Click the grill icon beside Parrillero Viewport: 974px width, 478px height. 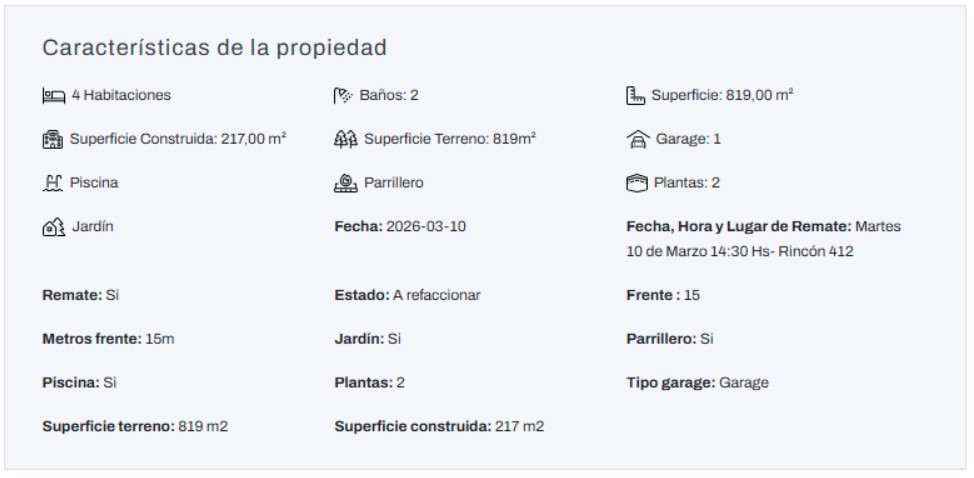pos(344,184)
